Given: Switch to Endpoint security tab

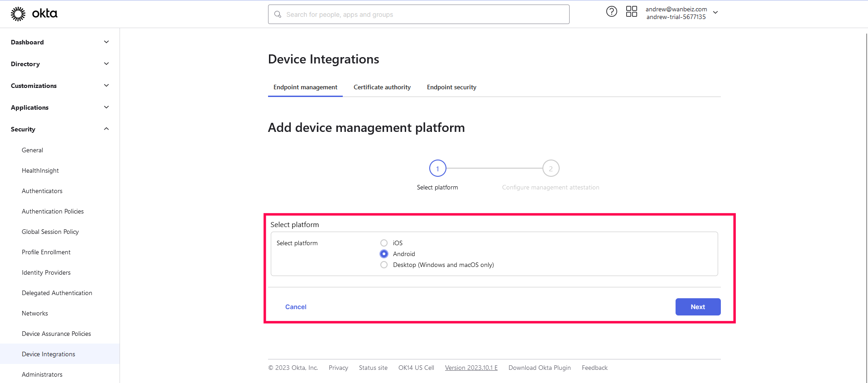Looking at the screenshot, I should 451,87.
